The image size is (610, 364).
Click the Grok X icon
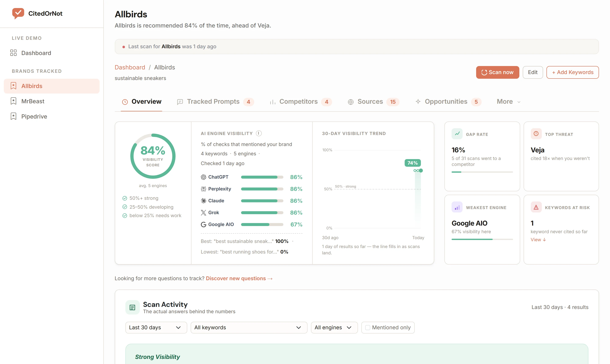[204, 212]
